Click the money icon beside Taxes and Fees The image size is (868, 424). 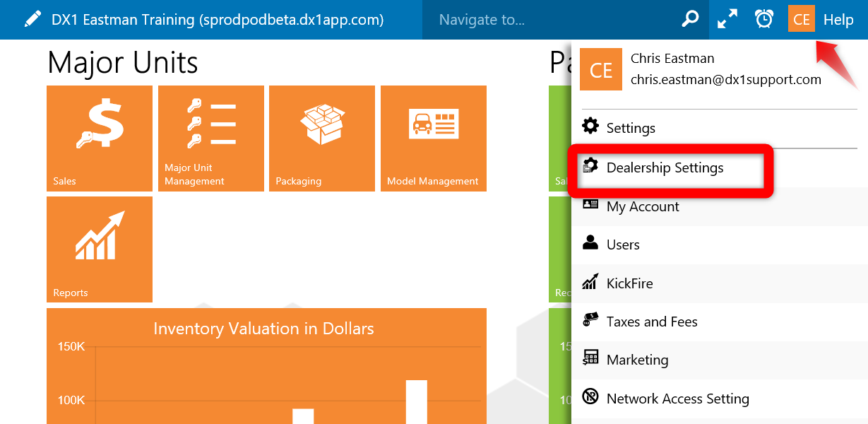[x=590, y=320]
